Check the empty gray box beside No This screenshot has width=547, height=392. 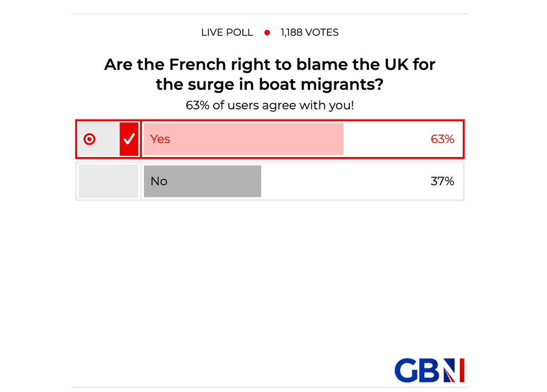[108, 181]
